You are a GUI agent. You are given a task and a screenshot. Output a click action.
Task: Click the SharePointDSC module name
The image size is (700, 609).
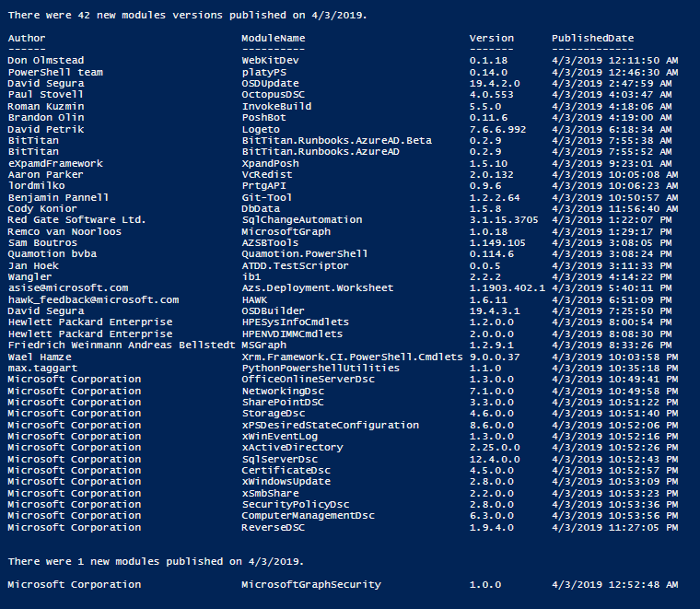click(283, 403)
